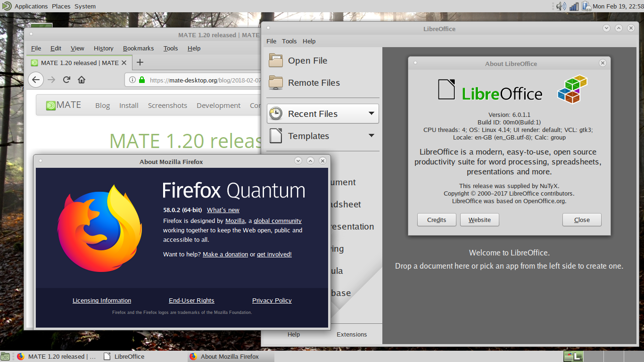Close the About LibreOffice dialog via Close button
The height and width of the screenshot is (362, 644).
pos(582,220)
